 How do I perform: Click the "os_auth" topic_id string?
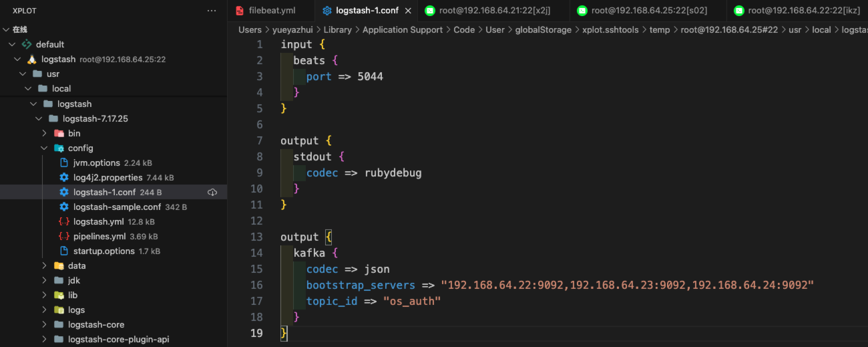point(412,301)
